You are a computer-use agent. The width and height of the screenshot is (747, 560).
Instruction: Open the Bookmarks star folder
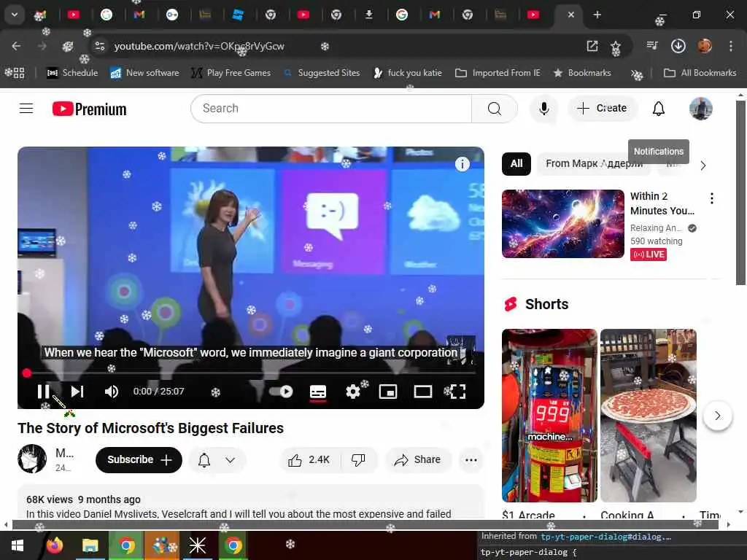pyautogui.click(x=582, y=73)
